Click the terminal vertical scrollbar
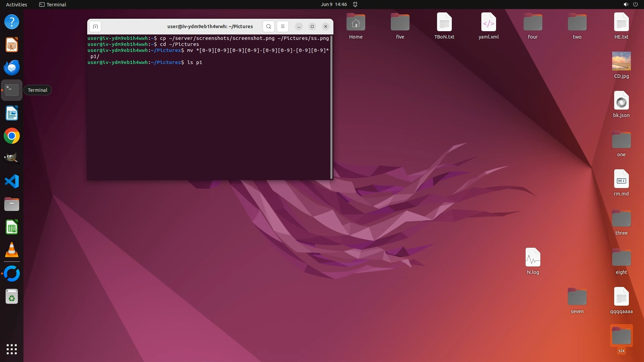Viewport: 644px width, 362px height. pos(331,107)
